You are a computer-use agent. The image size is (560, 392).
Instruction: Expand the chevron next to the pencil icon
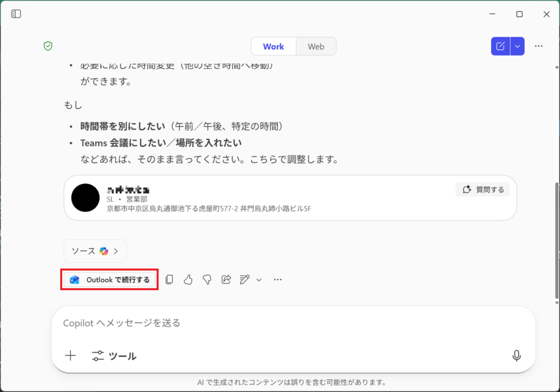point(259,279)
